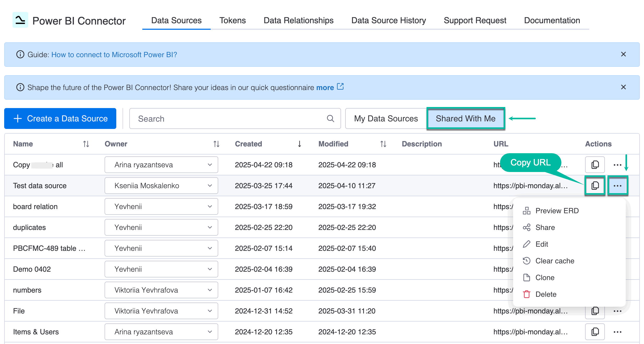The width and height of the screenshot is (644, 344).
Task: Click Create a Data Source button
Action: click(60, 118)
